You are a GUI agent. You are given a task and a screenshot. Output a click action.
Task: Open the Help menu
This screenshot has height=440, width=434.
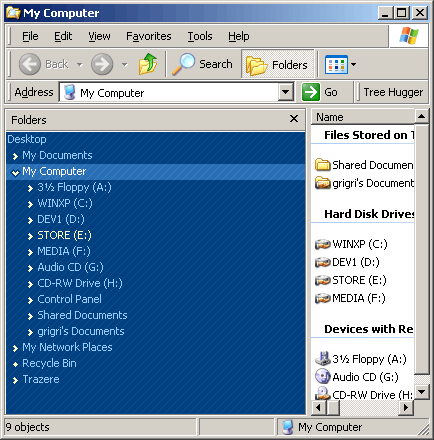[239, 36]
